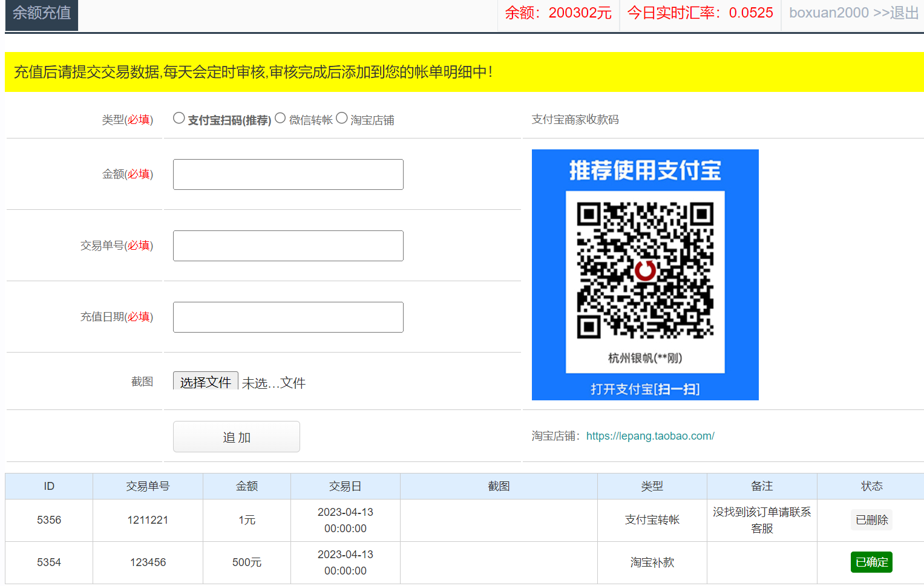This screenshot has width=924, height=586.
Task: Select row with ID 5356
Action: coord(49,520)
